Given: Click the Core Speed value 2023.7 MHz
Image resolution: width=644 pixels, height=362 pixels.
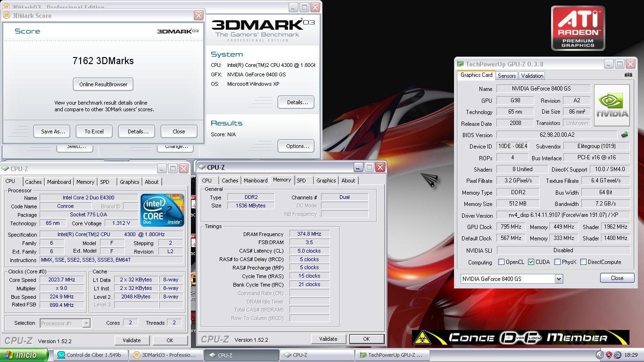Looking at the screenshot, I should pyautogui.click(x=62, y=280).
